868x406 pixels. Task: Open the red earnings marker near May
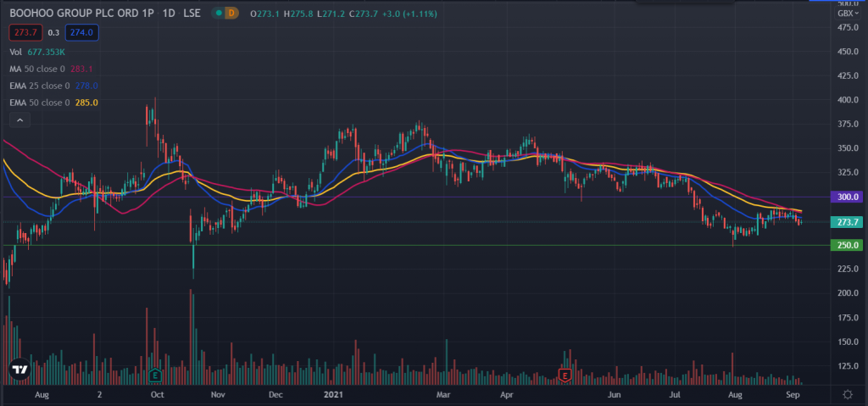point(565,375)
